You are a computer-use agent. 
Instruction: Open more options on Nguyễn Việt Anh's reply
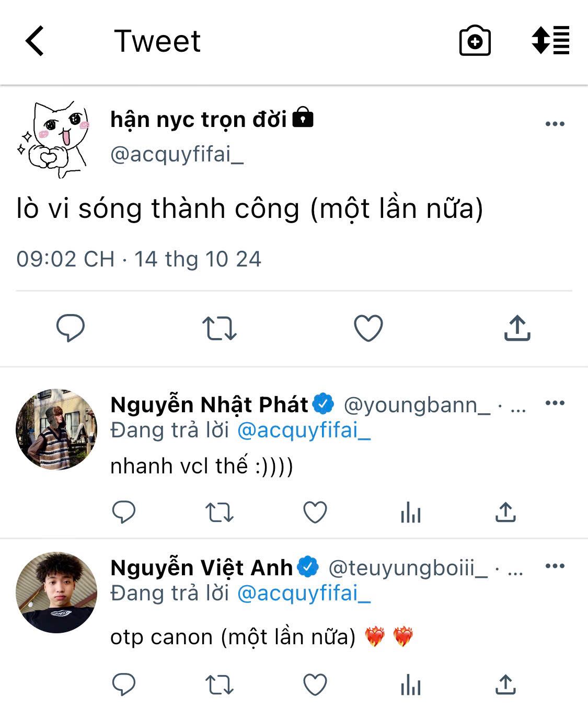[x=555, y=566]
